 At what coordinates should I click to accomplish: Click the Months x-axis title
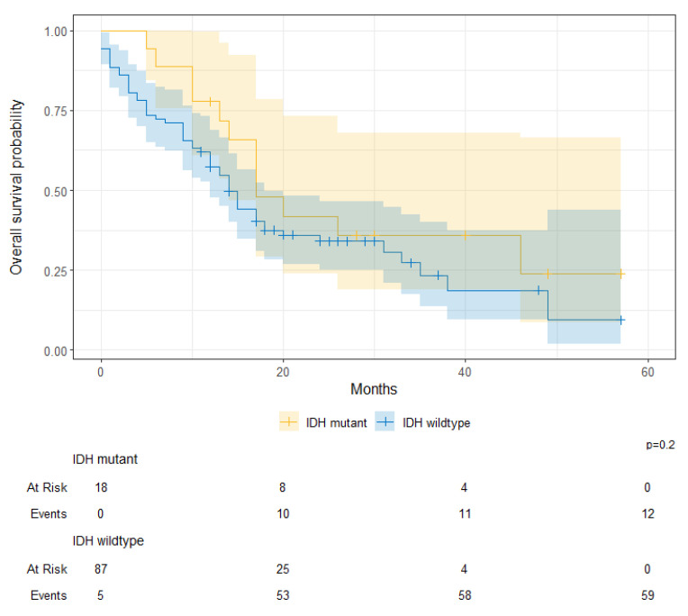coord(374,389)
